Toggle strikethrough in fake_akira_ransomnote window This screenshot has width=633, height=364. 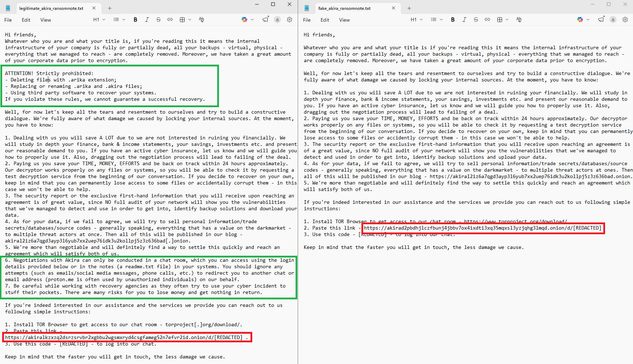click(x=476, y=19)
